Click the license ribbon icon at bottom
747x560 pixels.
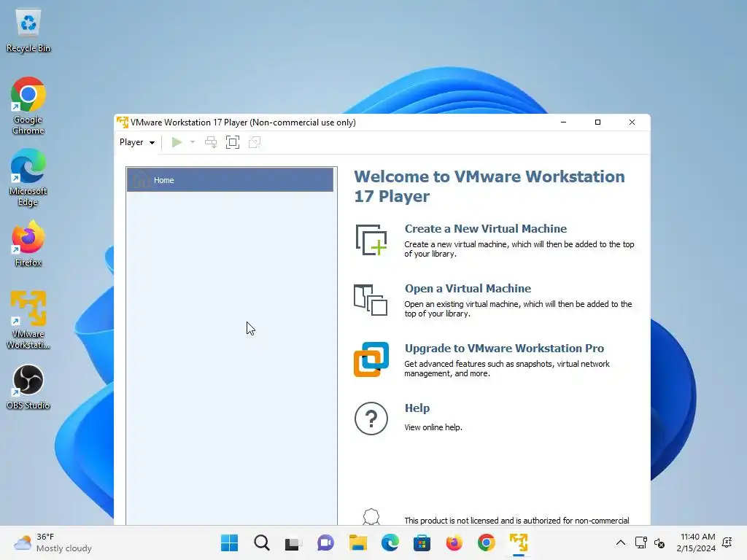371,517
